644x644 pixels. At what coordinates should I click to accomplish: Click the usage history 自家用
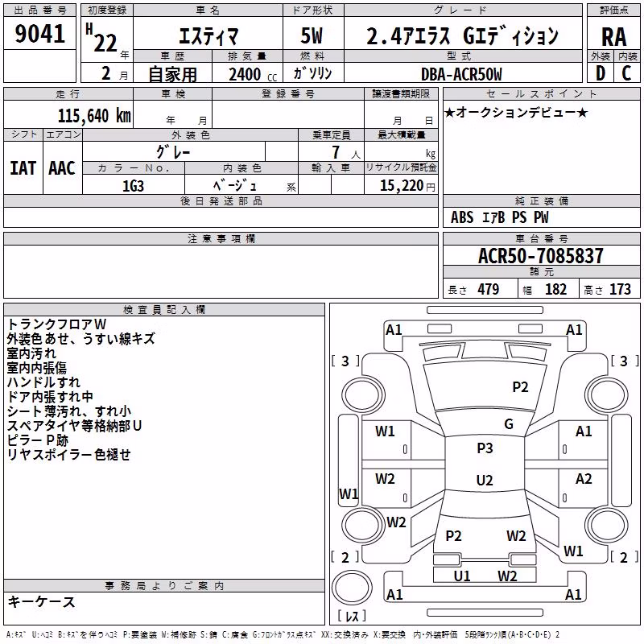tap(172, 74)
